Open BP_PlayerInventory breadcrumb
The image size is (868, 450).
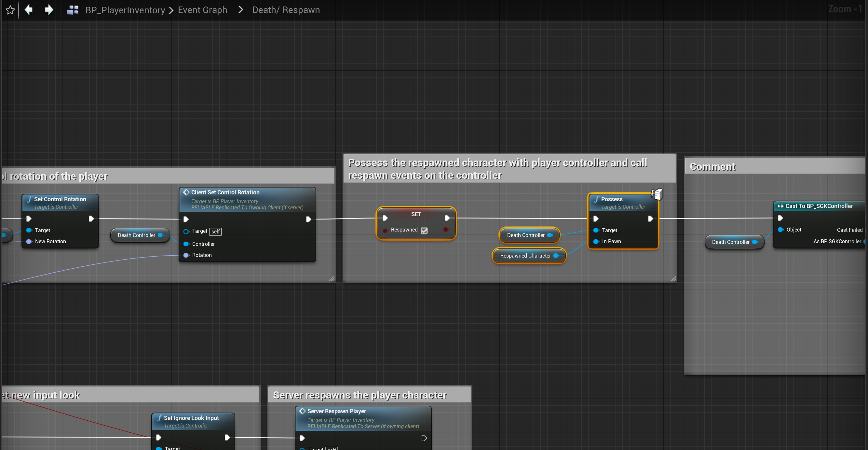coord(125,10)
